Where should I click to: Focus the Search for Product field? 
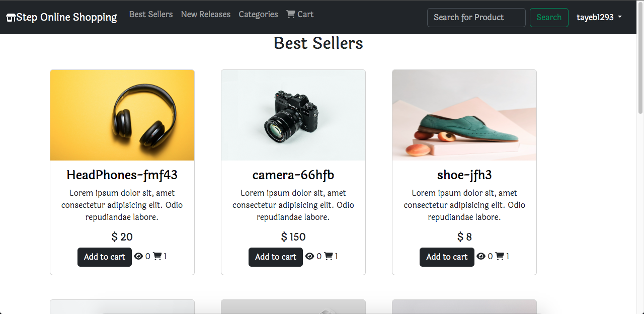pyautogui.click(x=476, y=17)
